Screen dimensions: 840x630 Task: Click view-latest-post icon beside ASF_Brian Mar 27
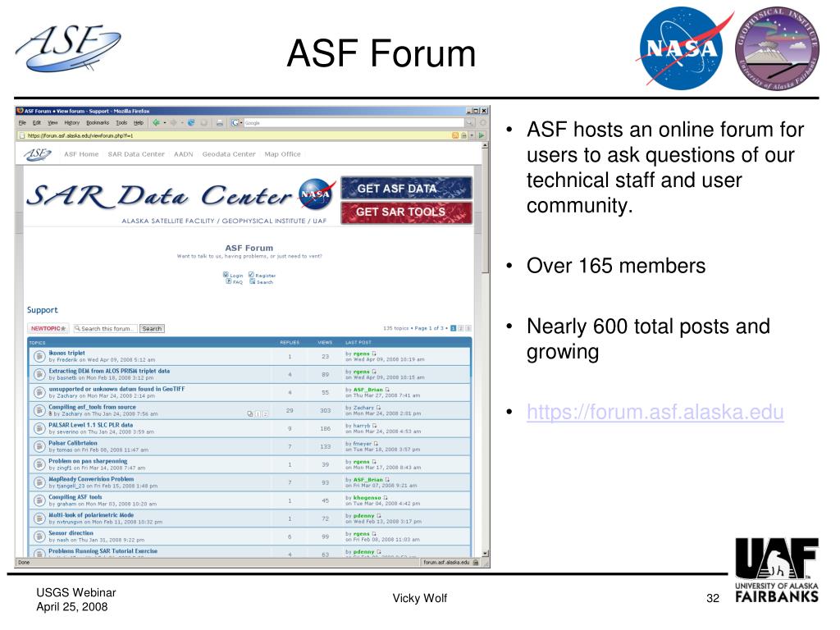click(x=387, y=390)
